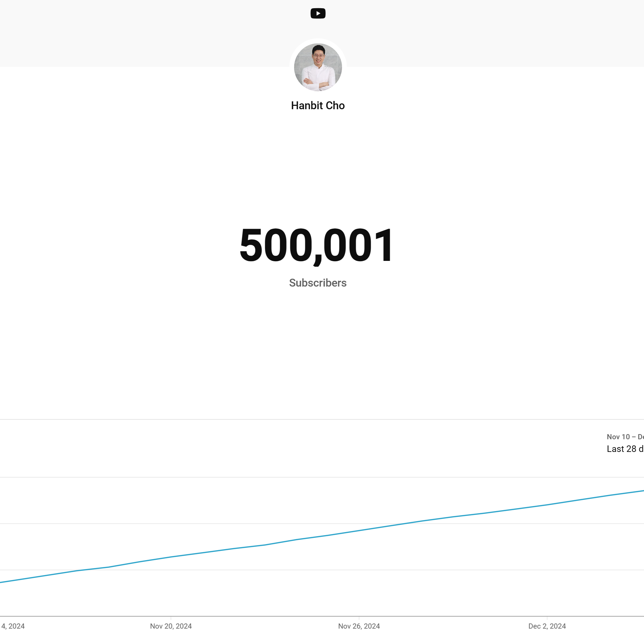Open the Nov 10 date range selector

point(625,437)
